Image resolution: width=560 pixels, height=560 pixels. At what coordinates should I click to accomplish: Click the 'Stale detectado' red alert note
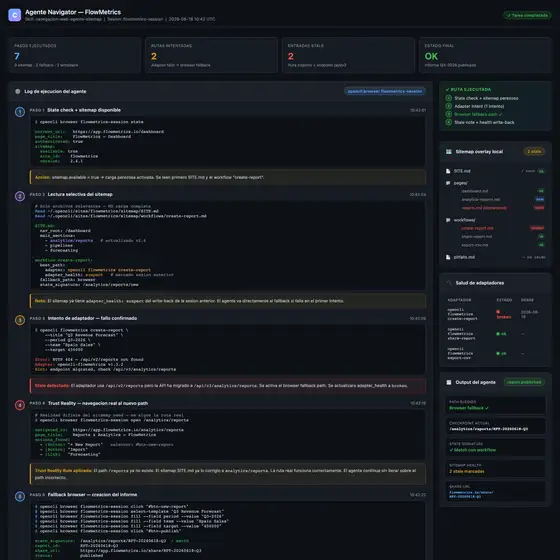228,386
